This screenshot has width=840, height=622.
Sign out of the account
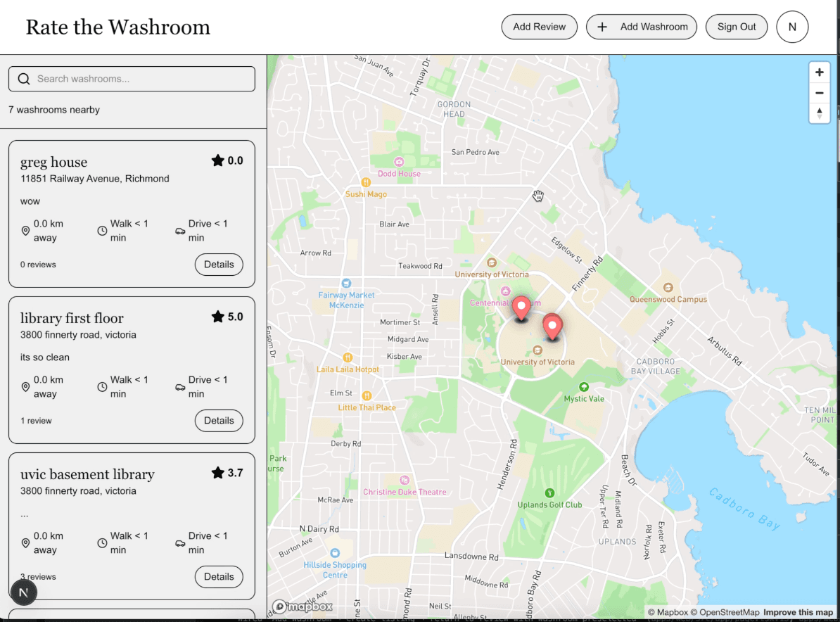[737, 27]
